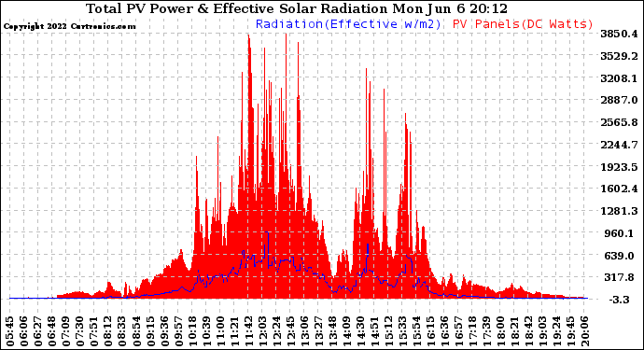
Task: Click the x-axis time label 15:33
Action: click(402, 331)
